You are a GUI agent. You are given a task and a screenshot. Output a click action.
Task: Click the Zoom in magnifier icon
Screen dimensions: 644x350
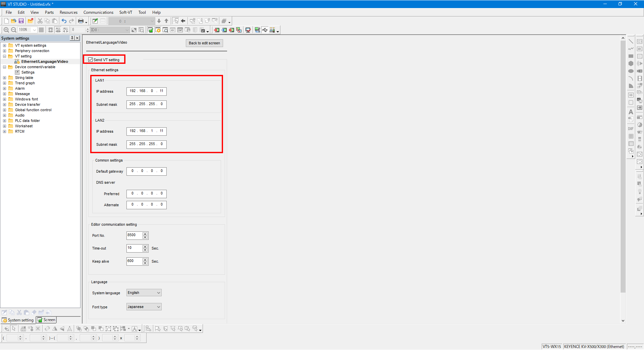coord(6,30)
